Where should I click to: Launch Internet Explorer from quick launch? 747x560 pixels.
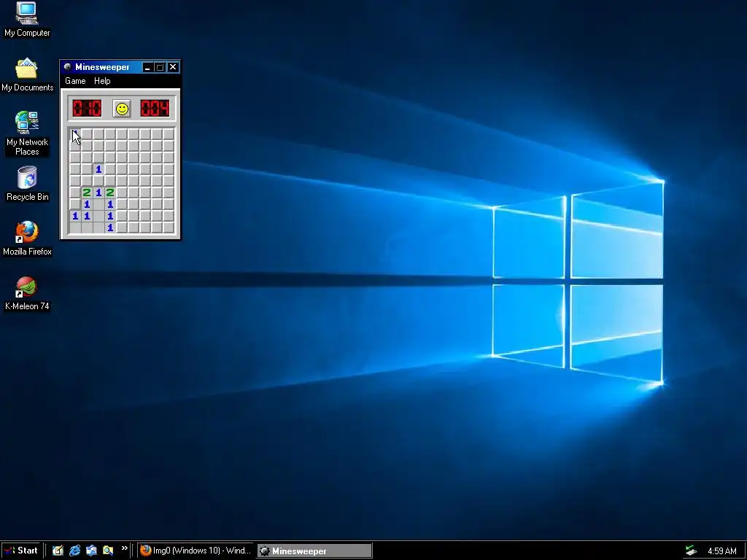75,551
